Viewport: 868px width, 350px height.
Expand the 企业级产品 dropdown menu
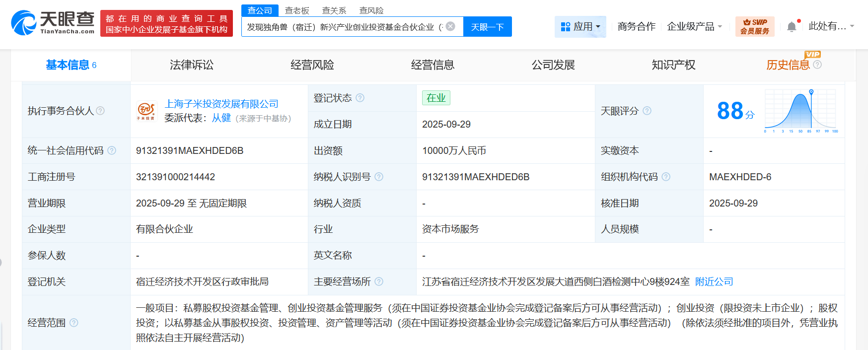click(694, 27)
